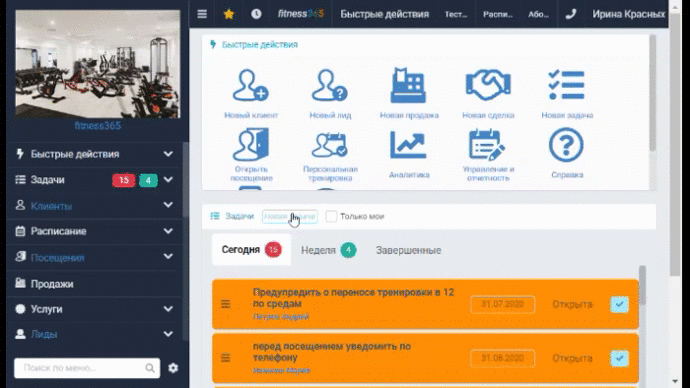Click the favorites star icon

tap(228, 14)
